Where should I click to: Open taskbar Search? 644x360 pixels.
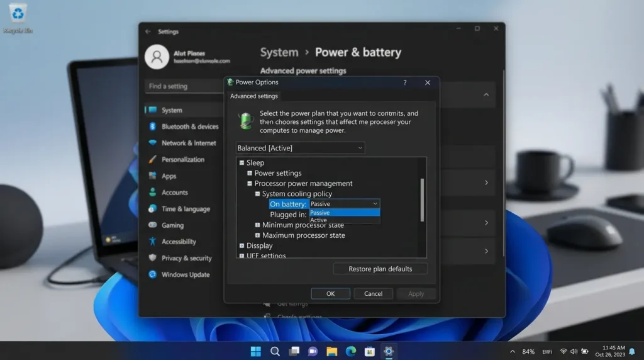pyautogui.click(x=275, y=351)
